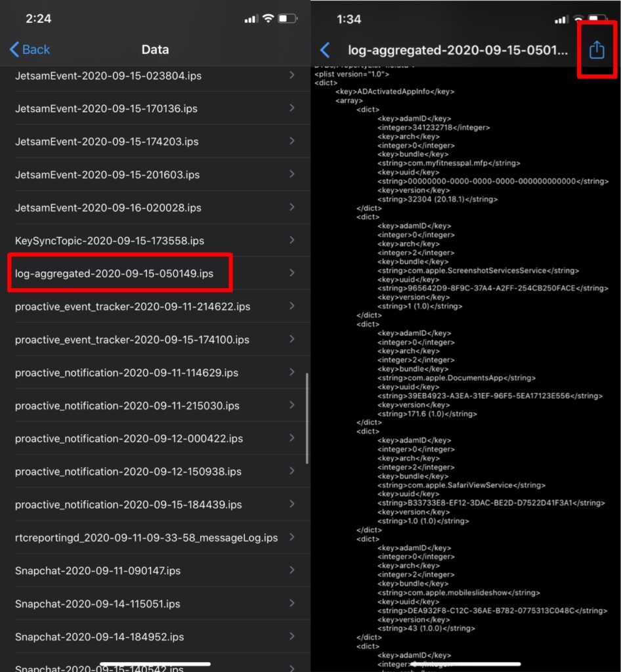Open proactive_event_tracker-2020-09-11-214622.ips
This screenshot has height=672, width=621.
tap(131, 306)
